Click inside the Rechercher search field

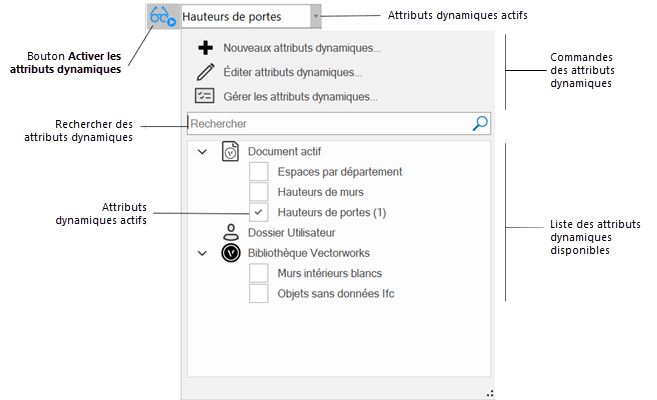(325, 124)
